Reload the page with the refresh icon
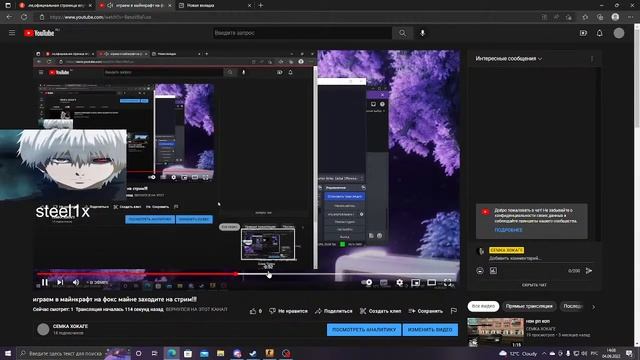Screen dimensions: 640x360 [24, 17]
